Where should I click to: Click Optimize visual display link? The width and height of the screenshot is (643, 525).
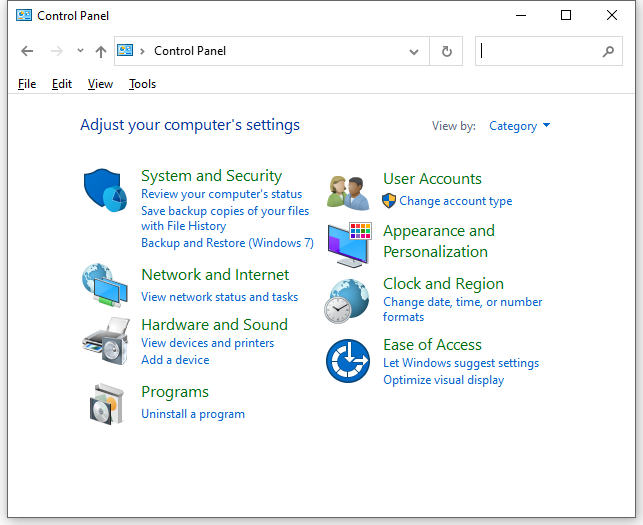443,380
